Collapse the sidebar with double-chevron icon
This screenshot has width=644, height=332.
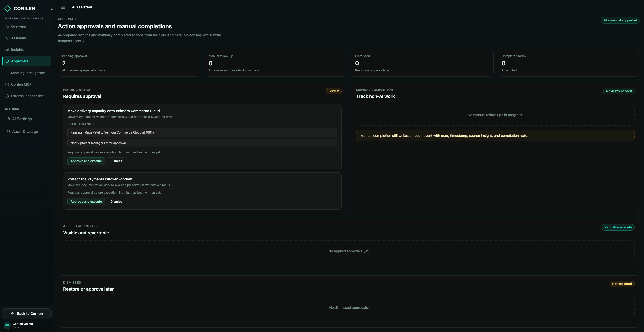coord(52,9)
